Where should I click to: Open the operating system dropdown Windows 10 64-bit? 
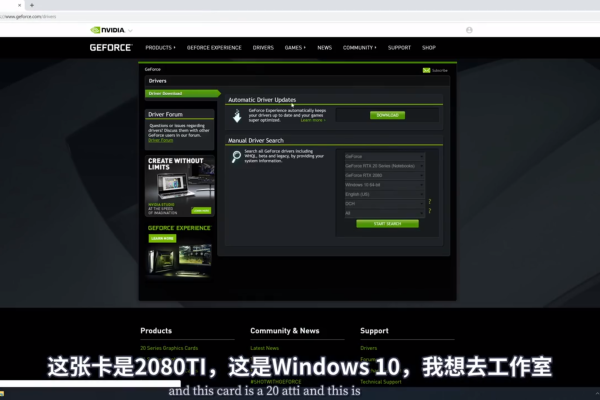(x=384, y=185)
